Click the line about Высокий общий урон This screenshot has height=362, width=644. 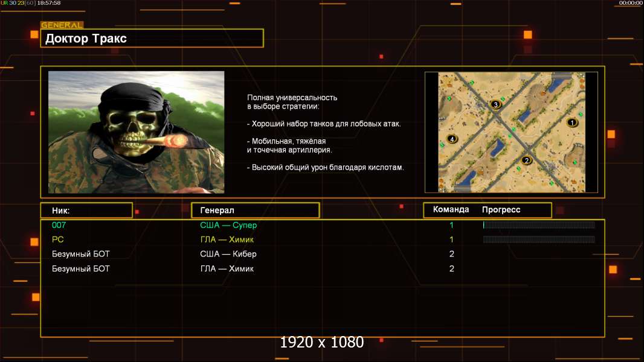point(325,167)
